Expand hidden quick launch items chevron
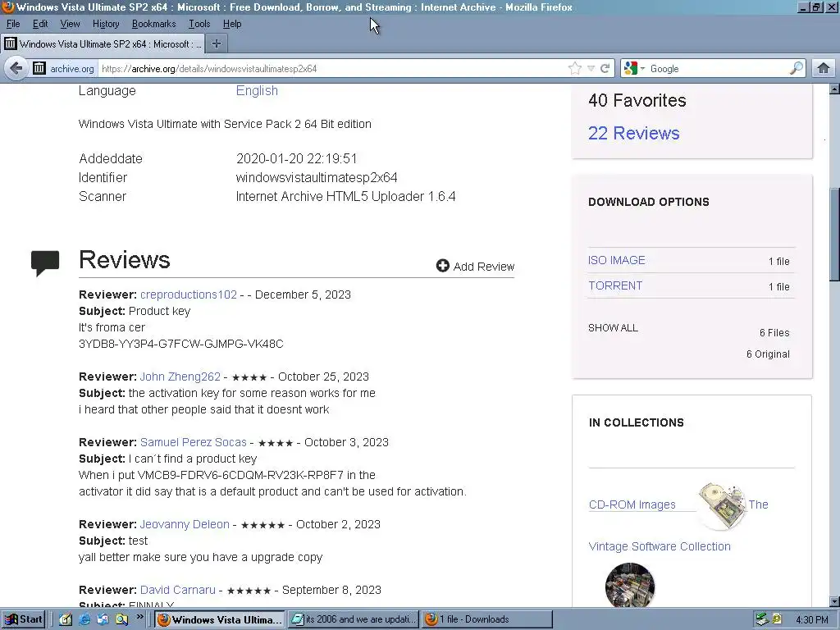The height and width of the screenshot is (630, 840). (x=139, y=617)
